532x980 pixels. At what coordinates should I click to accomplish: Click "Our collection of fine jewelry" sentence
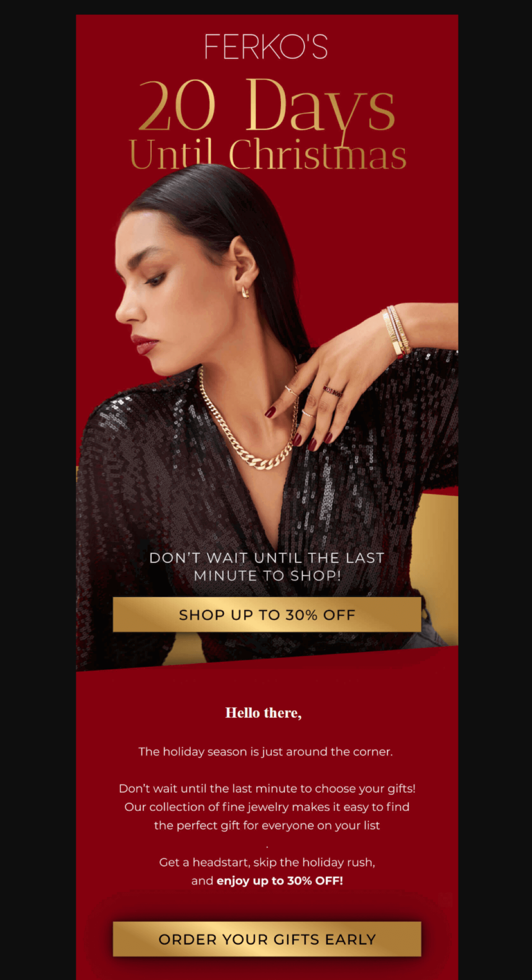point(267,807)
